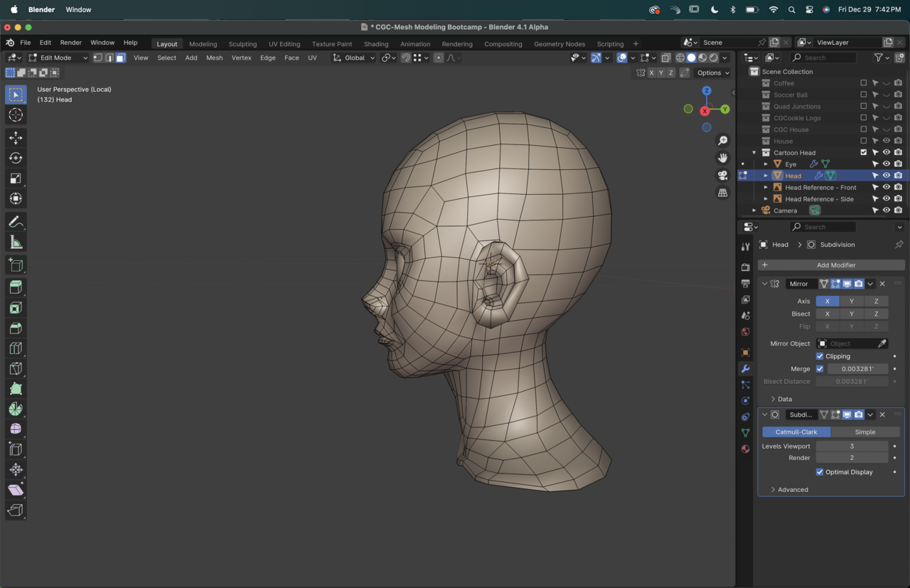Screen dimensions: 910x588
Task: Toggle camera view in viewport
Action: coord(722,176)
